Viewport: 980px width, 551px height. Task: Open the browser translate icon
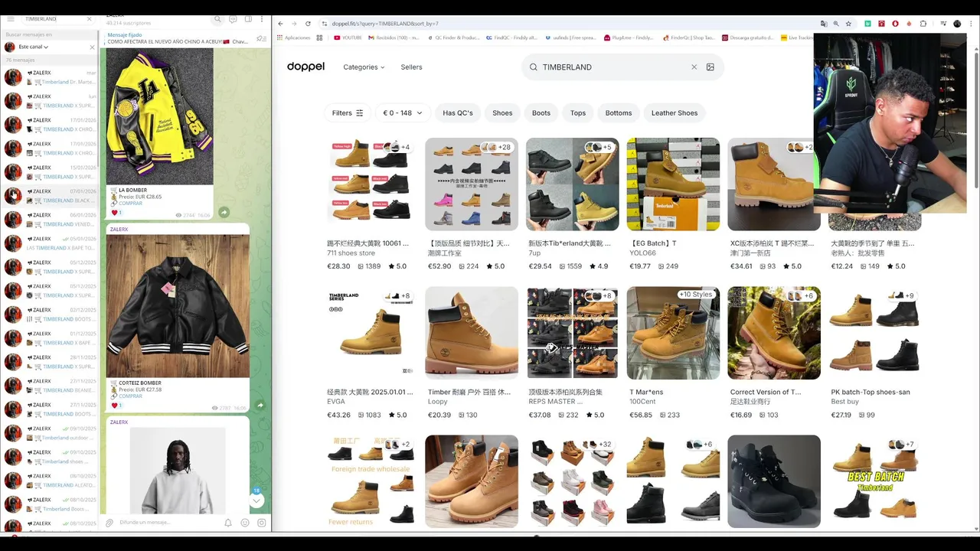click(x=823, y=24)
